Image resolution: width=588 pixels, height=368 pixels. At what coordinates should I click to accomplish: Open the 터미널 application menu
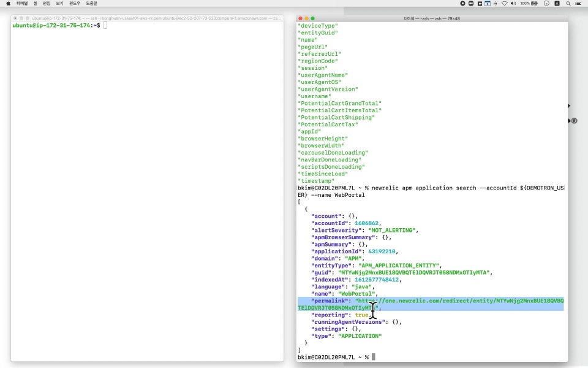coord(22,4)
